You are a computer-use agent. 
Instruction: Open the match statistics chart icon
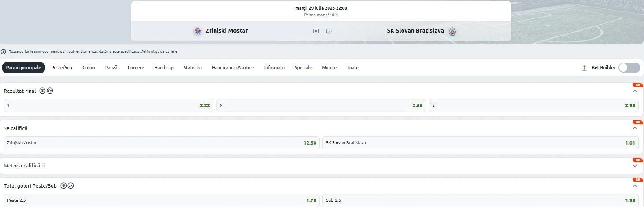(x=329, y=31)
